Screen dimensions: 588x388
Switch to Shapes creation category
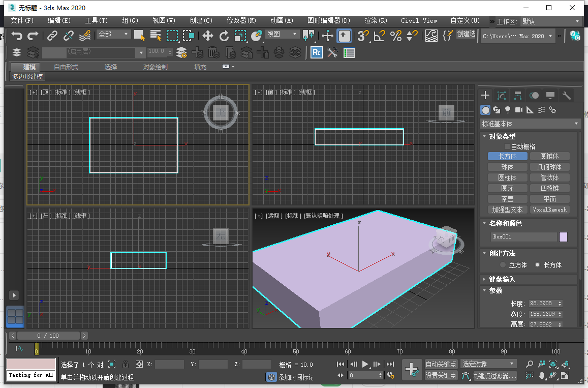click(x=497, y=110)
